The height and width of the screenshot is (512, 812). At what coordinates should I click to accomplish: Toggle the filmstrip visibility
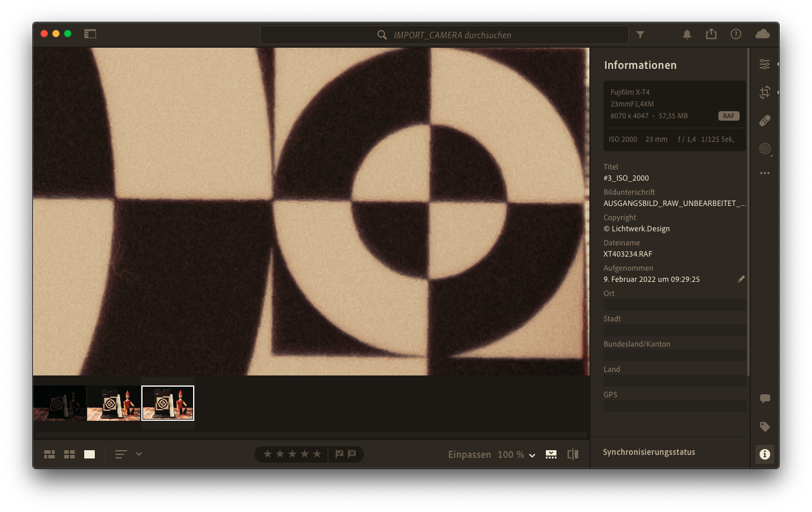point(551,454)
